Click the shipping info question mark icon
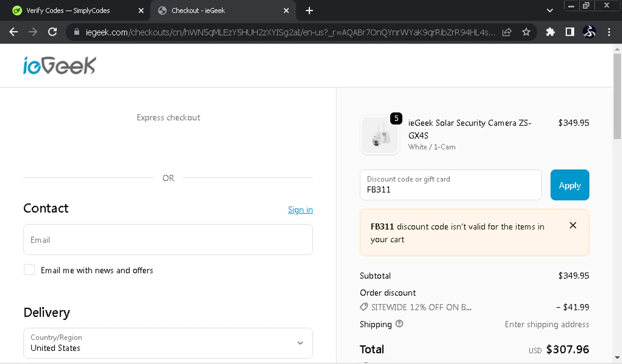Screen dimensions: 622x364 (399, 324)
